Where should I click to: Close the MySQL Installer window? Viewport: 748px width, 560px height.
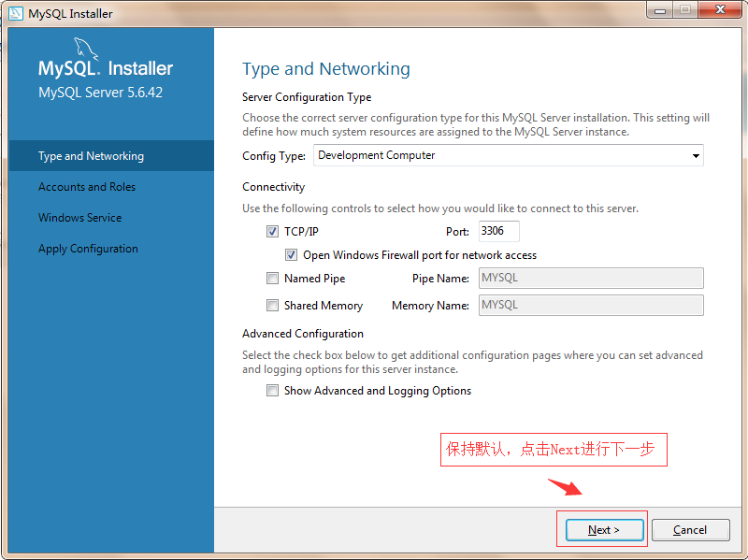click(720, 10)
